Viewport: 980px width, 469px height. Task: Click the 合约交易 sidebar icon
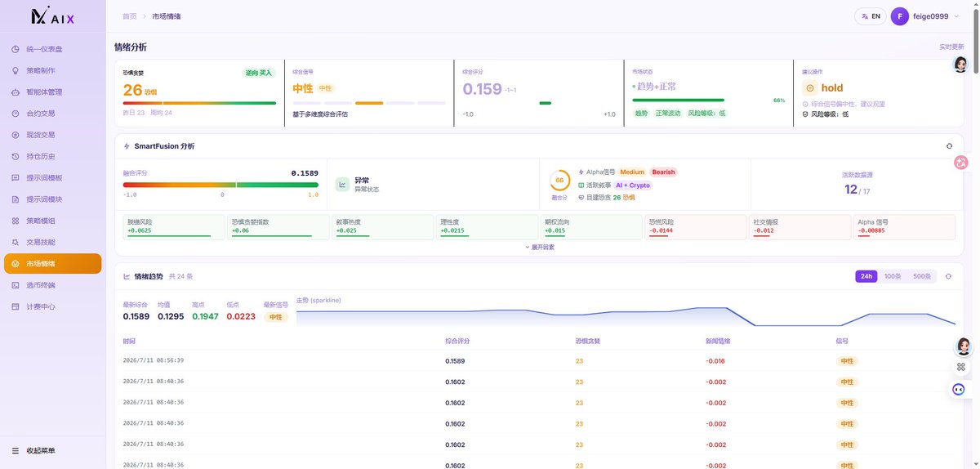(16, 114)
